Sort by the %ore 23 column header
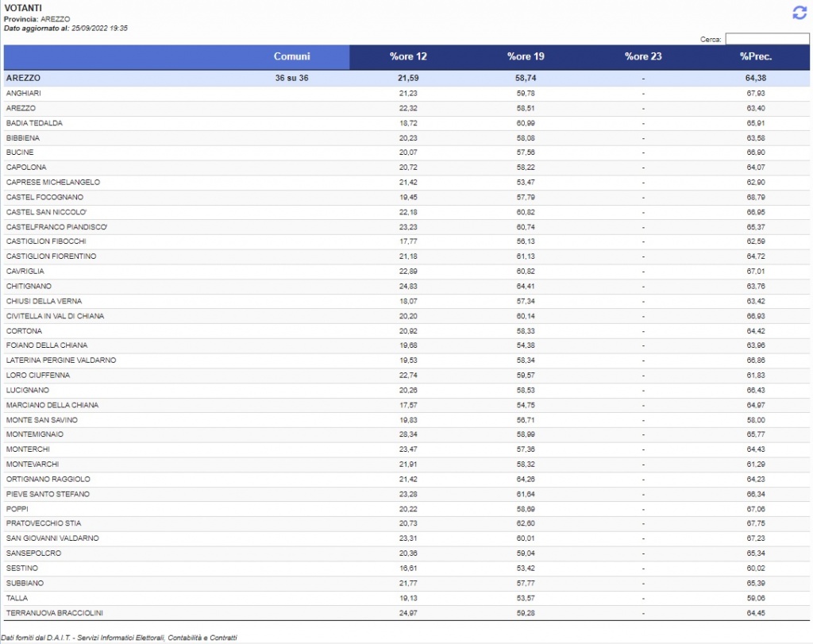Viewport: 813px width, 644px height. coord(643,56)
